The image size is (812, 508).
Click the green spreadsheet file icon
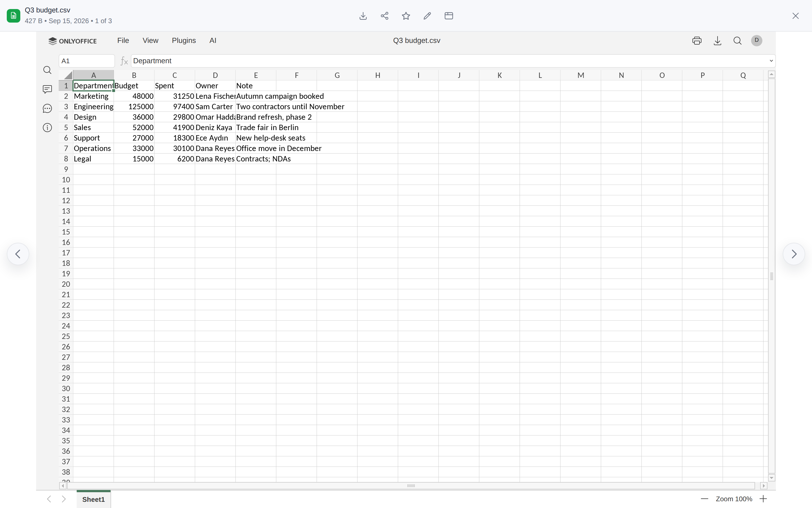14,16
